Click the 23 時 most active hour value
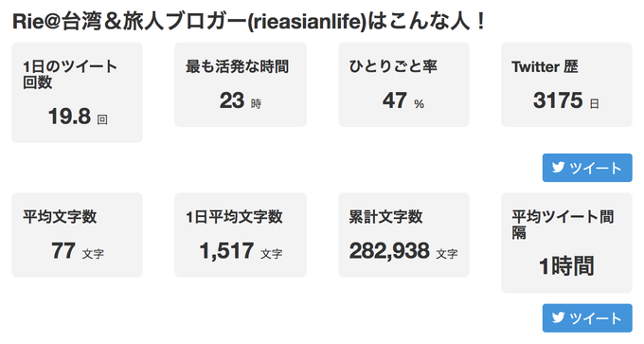The width and height of the screenshot is (644, 344). tap(241, 100)
